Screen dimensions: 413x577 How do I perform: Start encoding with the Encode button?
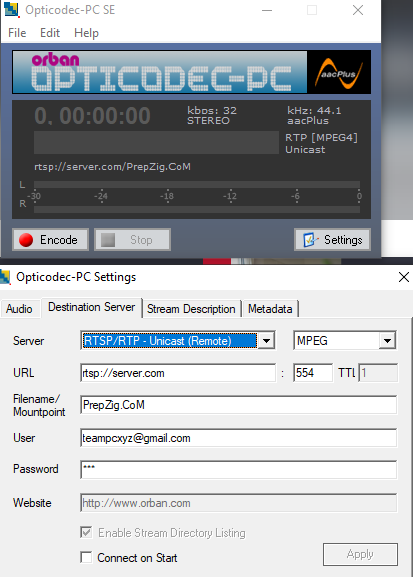50,240
